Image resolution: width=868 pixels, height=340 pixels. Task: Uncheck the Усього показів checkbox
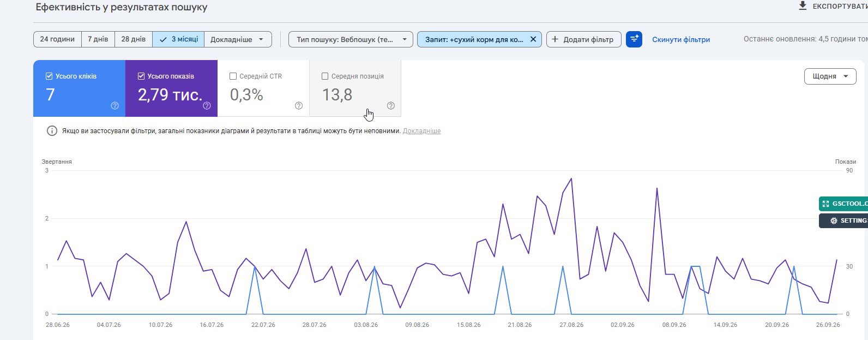(x=141, y=76)
